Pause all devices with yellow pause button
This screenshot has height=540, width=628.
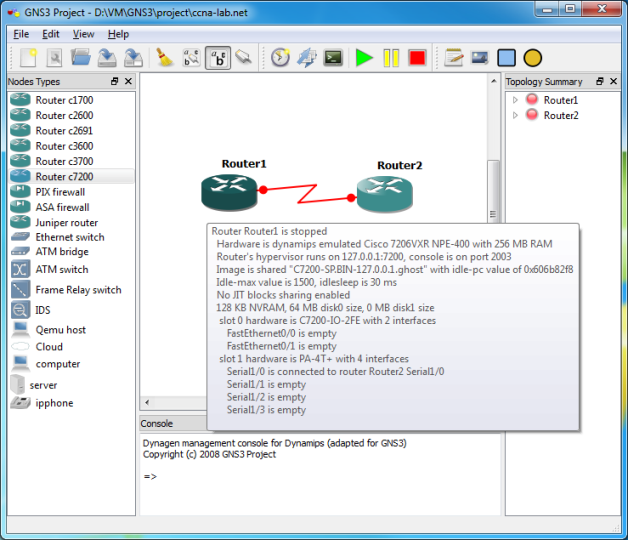[391, 58]
